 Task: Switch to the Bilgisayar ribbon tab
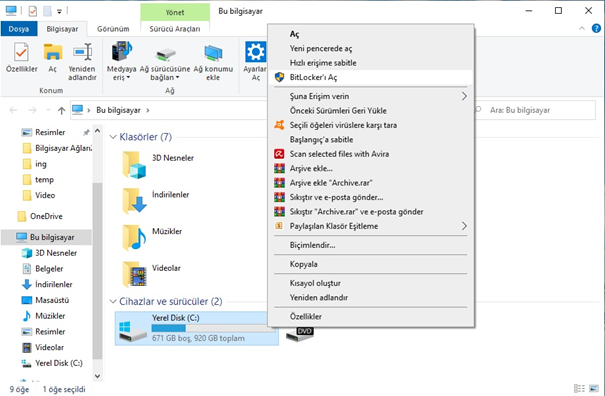[62, 29]
